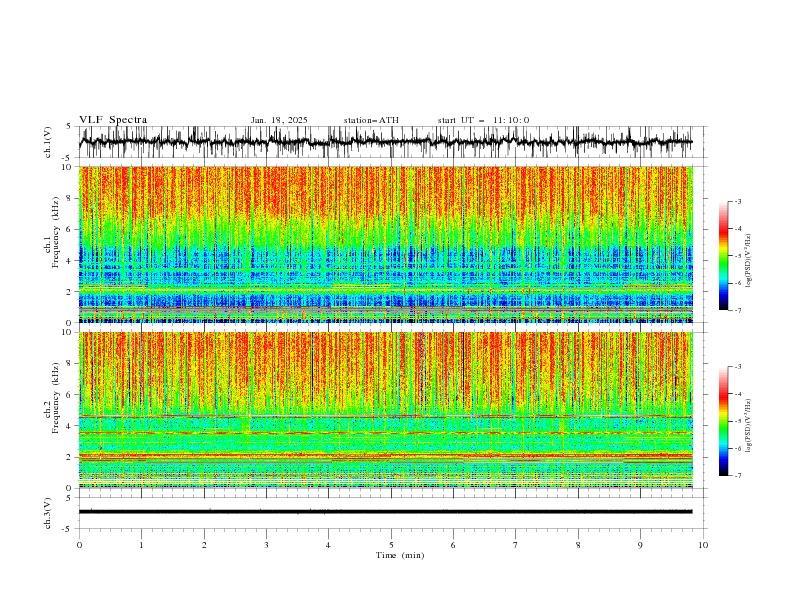Click the "Time (min)" x-axis label
Image resolution: width=792 pixels, height=612 pixels.
coord(400,555)
